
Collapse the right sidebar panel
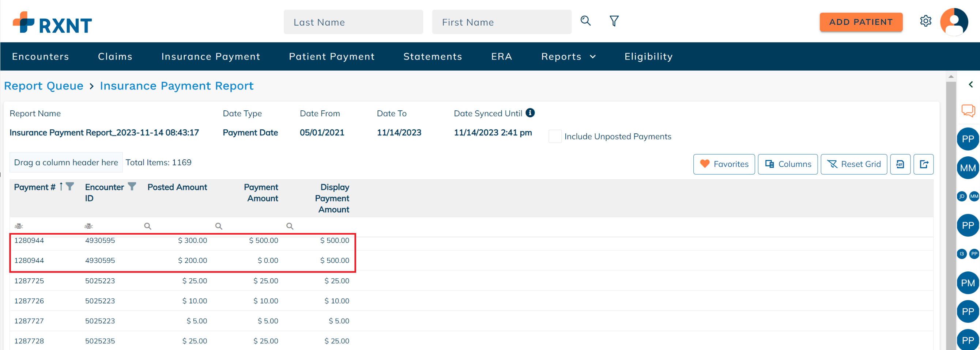972,84
